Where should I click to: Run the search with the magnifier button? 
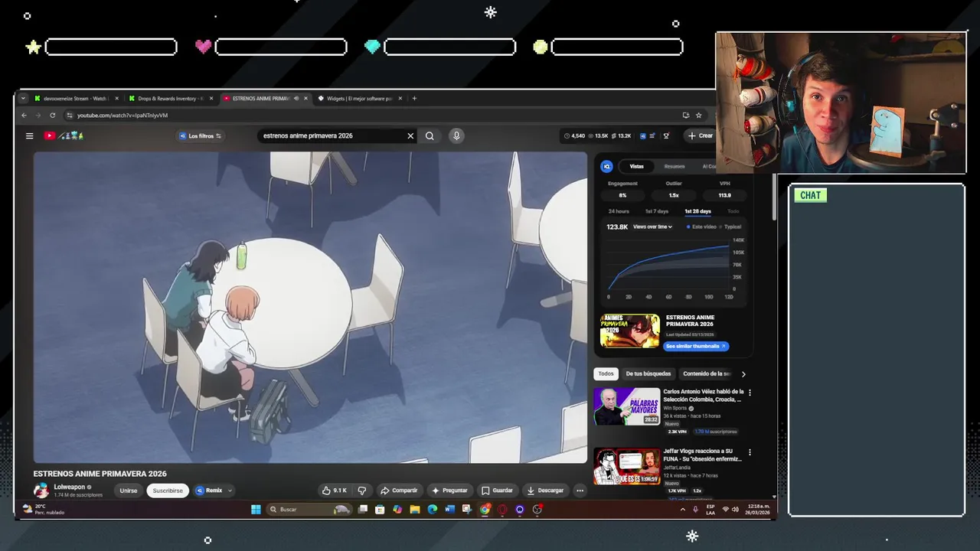tap(430, 135)
